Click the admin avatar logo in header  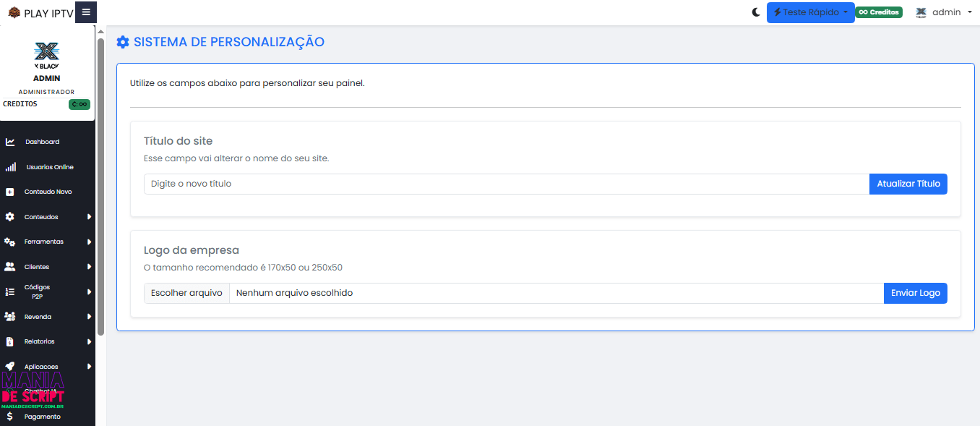coord(921,12)
